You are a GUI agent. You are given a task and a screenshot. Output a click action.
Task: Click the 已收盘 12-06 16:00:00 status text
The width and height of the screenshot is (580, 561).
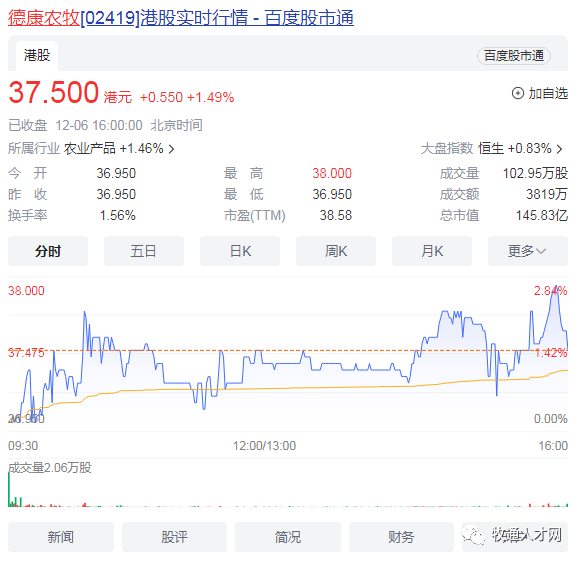point(75,125)
